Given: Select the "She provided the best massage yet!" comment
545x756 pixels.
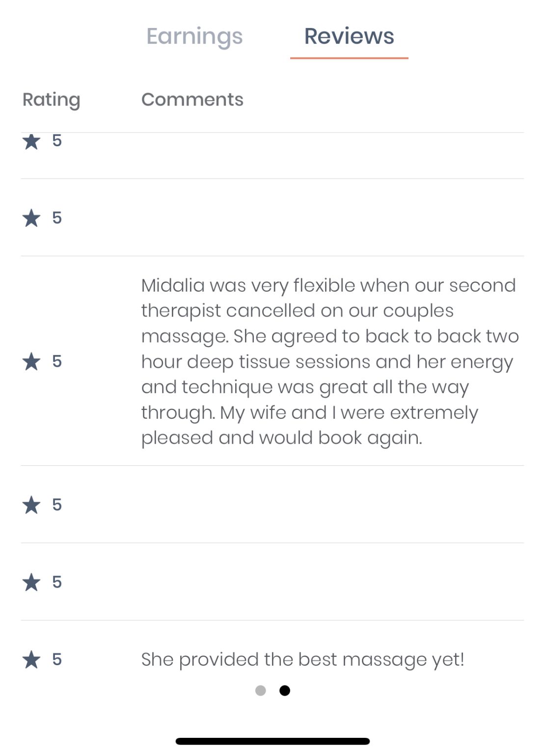Looking at the screenshot, I should pos(302,659).
